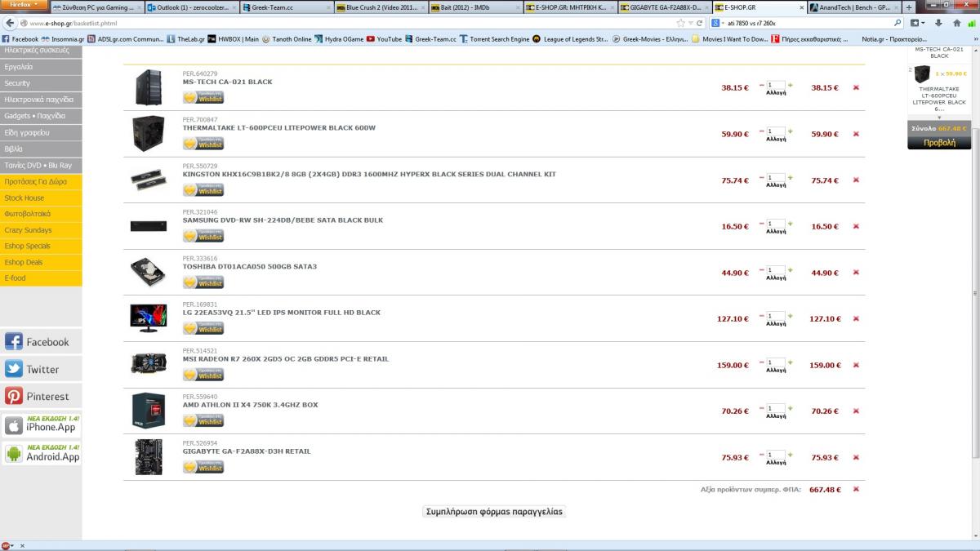Add Gigabyte GA-F2A88X-D3H to Wishlist
This screenshot has height=551, width=980.
(203, 468)
